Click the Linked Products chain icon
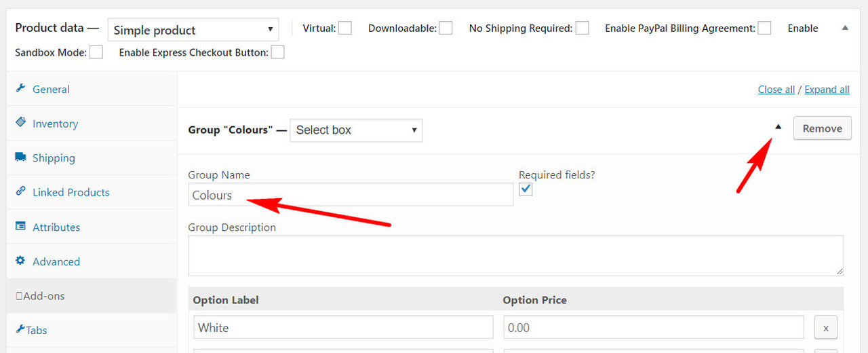 point(20,192)
